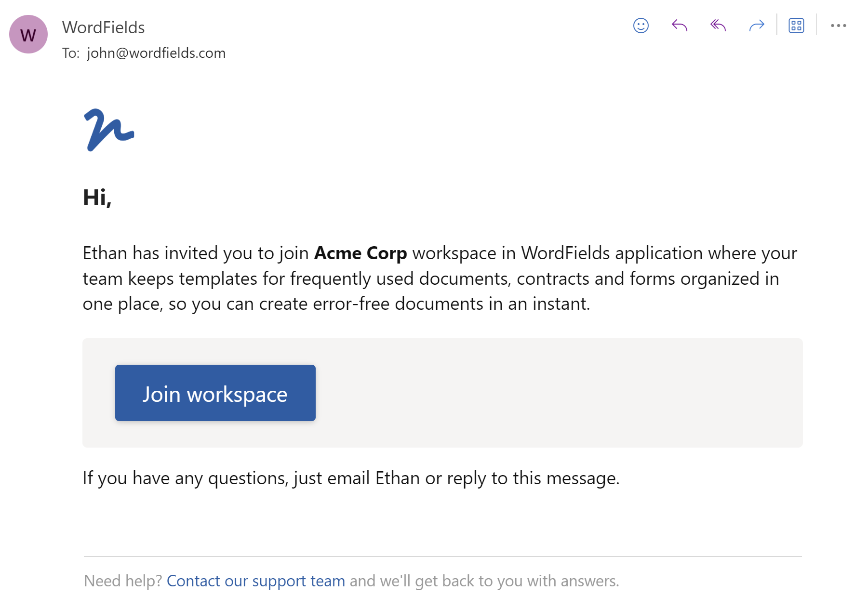Image resolution: width=868 pixels, height=609 pixels.
Task: Click the Join workspace button
Action: pos(215,393)
